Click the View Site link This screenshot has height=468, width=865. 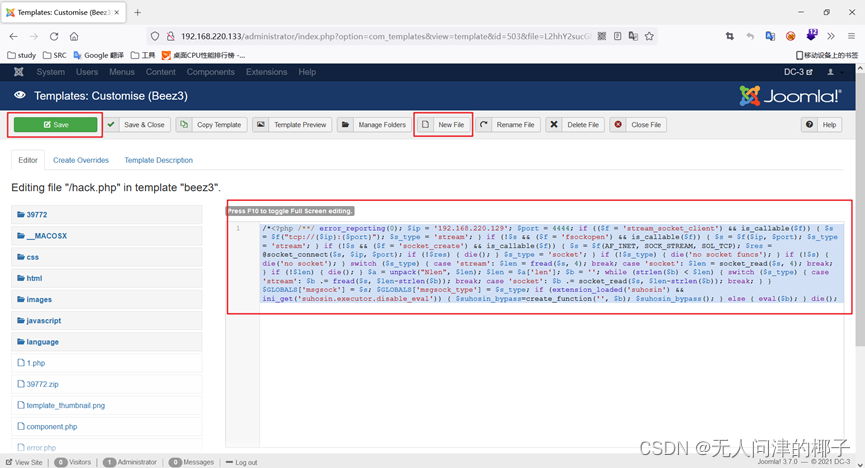pos(24,462)
